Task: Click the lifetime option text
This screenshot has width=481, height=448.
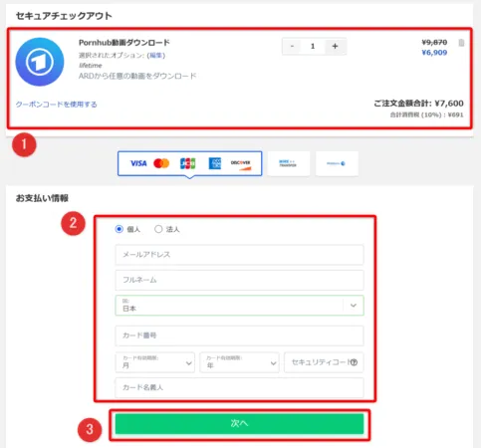Action: pyautogui.click(x=91, y=66)
